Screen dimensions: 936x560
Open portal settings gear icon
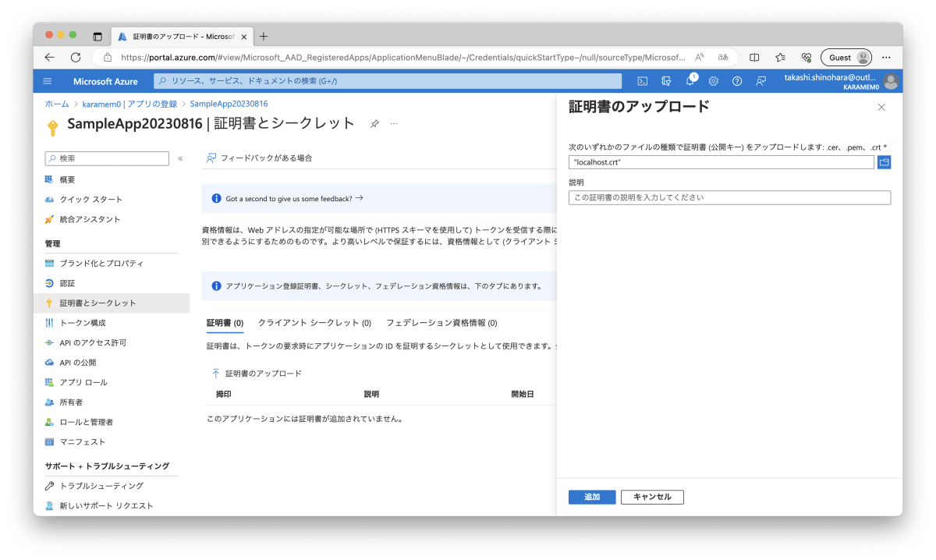coord(713,81)
